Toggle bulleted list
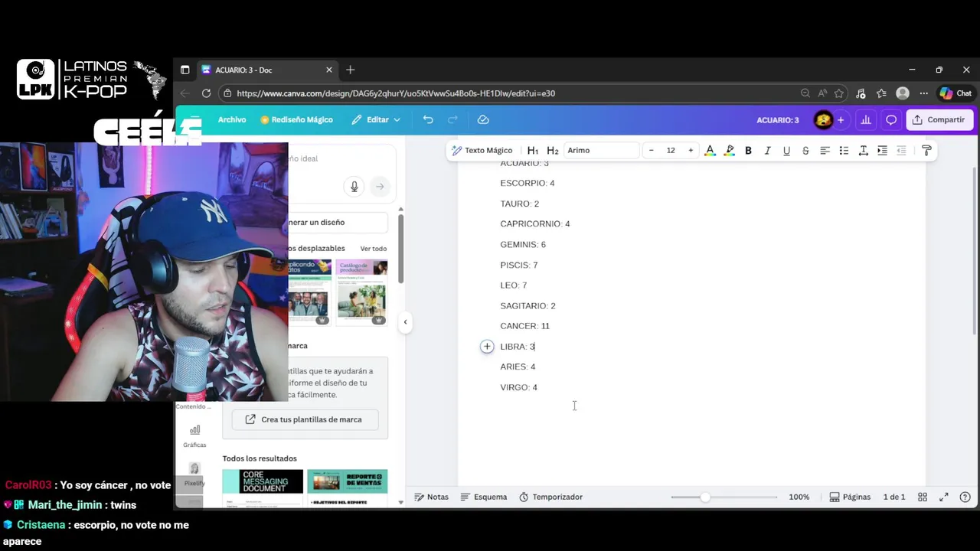 (x=844, y=150)
